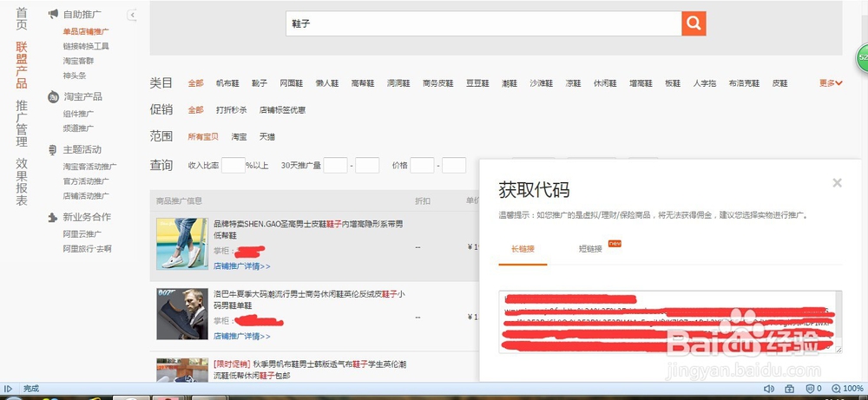Select 全部 in the 类目 filter row

point(195,83)
